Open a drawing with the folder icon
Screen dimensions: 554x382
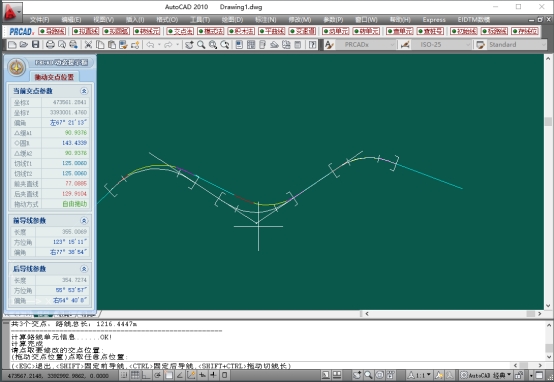[24, 45]
